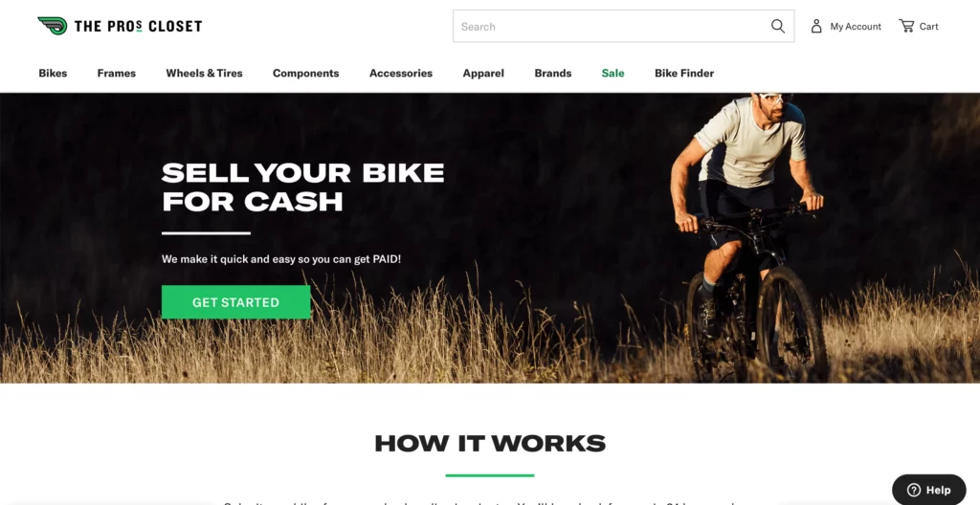Open the Components category
Viewport: 980px width, 505px height.
click(305, 73)
